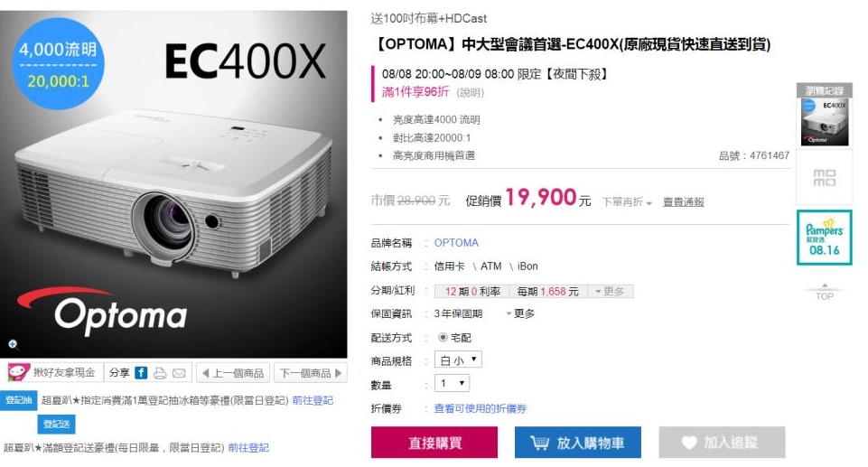Add item with 放入購物車 button
Screen dimensions: 868x467
[578, 443]
